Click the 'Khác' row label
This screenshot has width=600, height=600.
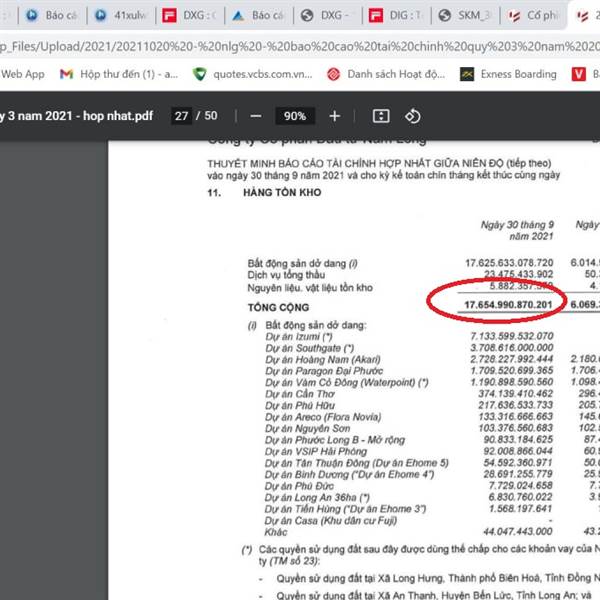[x=276, y=532]
